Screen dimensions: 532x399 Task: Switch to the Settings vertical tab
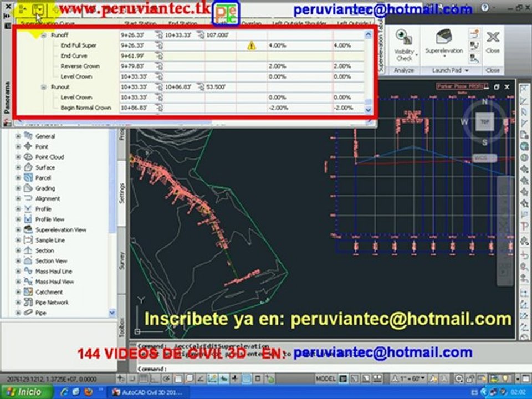(121, 193)
